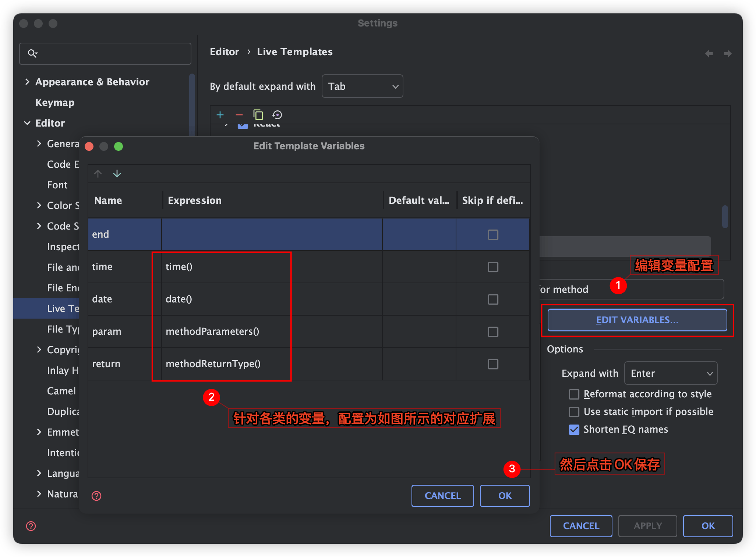
Task: Expand the Code Style settings node
Action: coord(39,226)
